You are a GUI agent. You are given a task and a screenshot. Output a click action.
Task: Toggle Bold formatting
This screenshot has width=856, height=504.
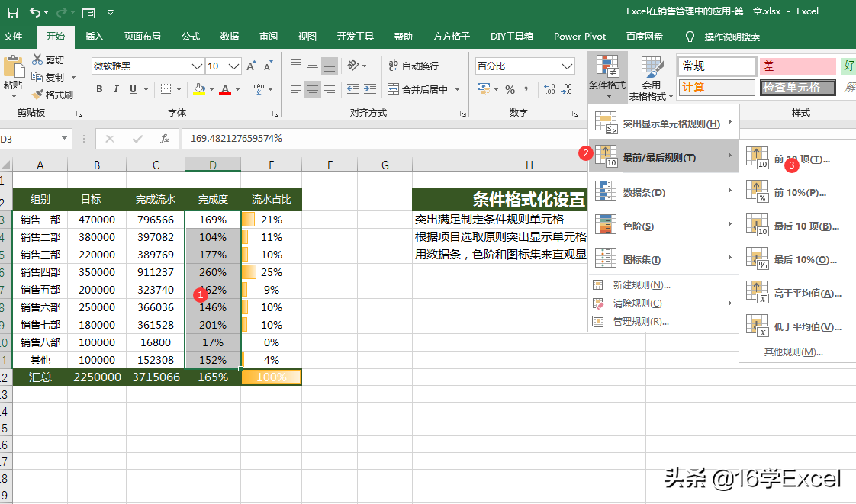[x=99, y=89]
